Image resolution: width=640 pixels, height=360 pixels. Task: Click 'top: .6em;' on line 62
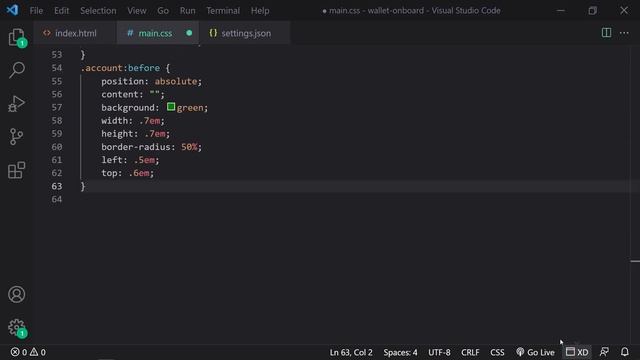tap(128, 173)
